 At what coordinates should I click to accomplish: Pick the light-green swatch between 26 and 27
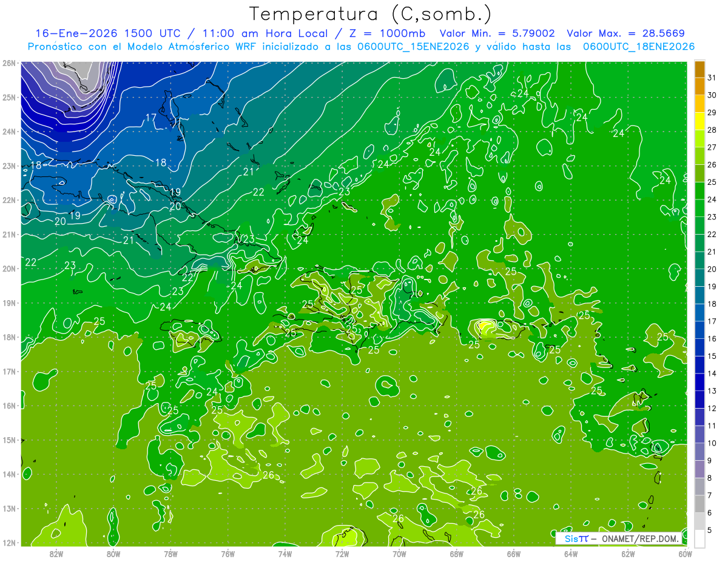(x=699, y=156)
